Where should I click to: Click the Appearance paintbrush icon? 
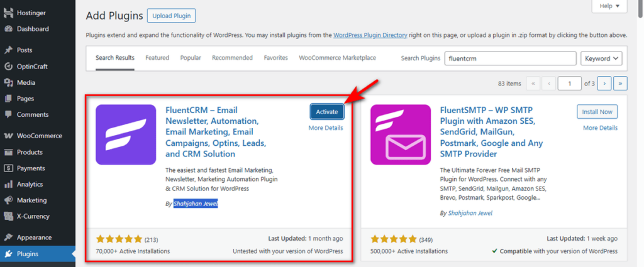point(8,237)
